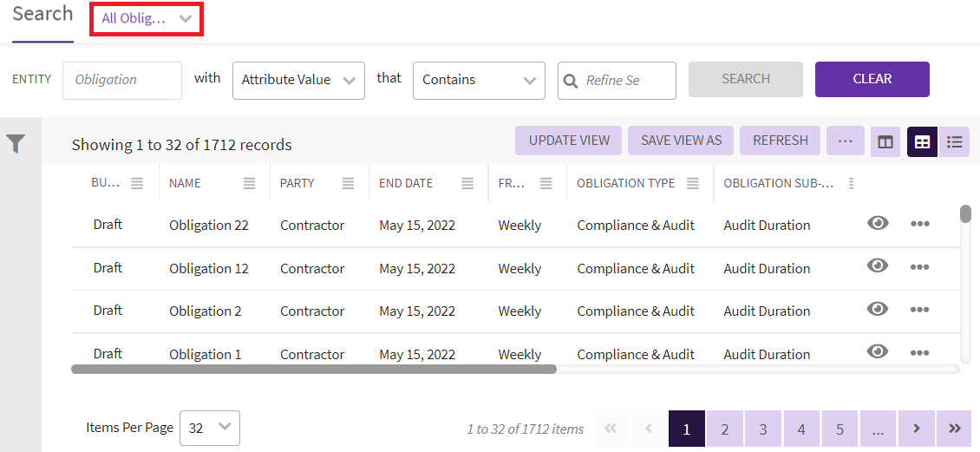Click the horizontal table scrollbar

(313, 369)
